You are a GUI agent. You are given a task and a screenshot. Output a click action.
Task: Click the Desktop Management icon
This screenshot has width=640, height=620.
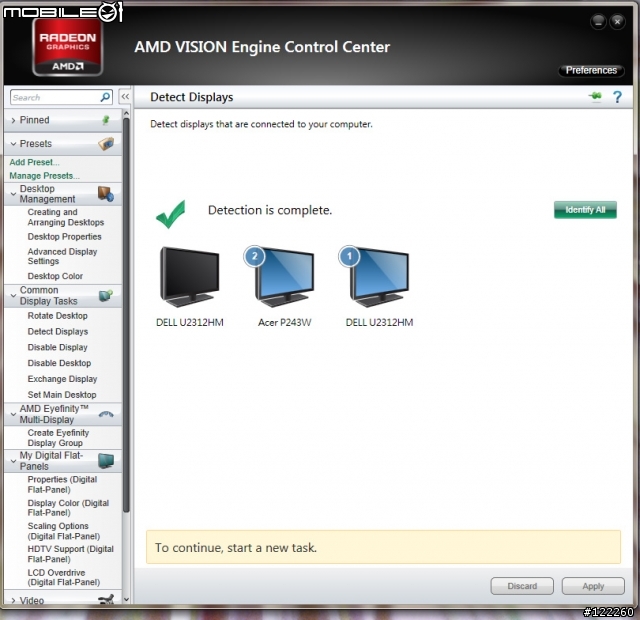(106, 193)
